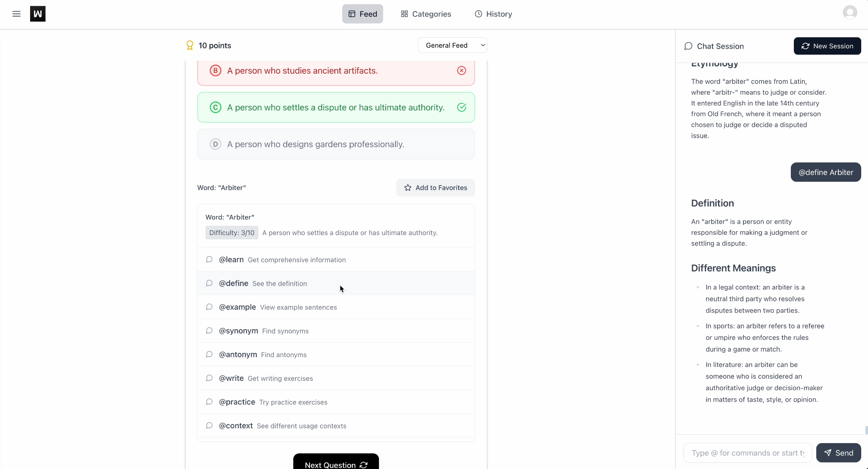868x469 pixels.
Task: Click the Chat Session speech bubble icon
Action: [688, 46]
